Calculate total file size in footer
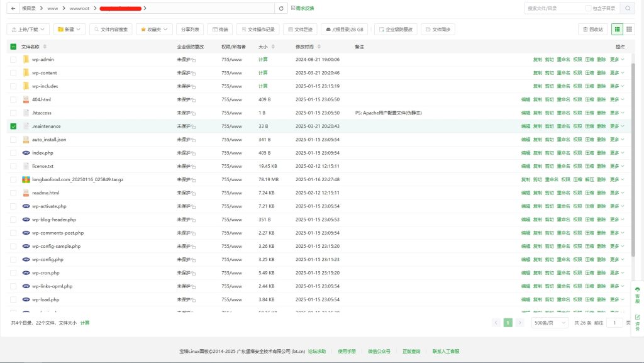The width and height of the screenshot is (644, 363). [85, 323]
